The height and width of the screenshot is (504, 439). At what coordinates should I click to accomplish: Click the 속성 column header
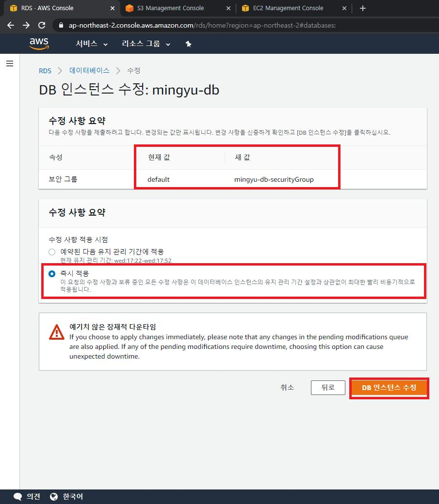coord(56,157)
